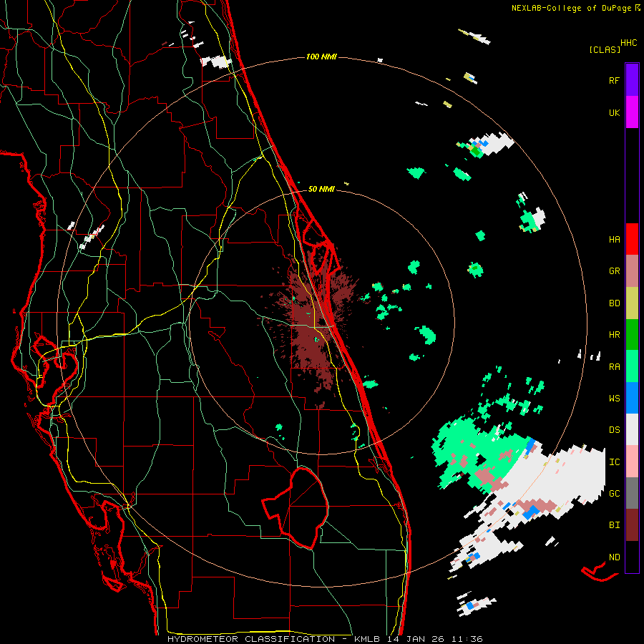The width and height of the screenshot is (644, 644).
Task: Click the "UK" legend label
Action: coord(614,112)
